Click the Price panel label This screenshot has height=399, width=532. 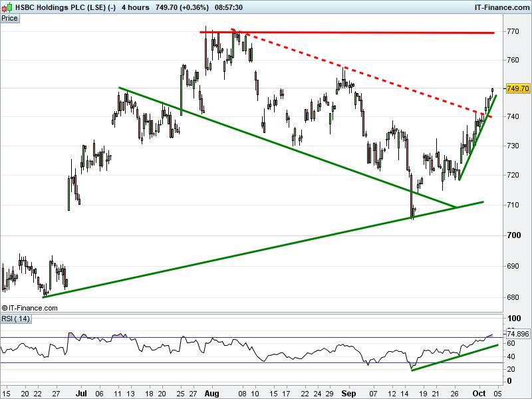click(9, 19)
